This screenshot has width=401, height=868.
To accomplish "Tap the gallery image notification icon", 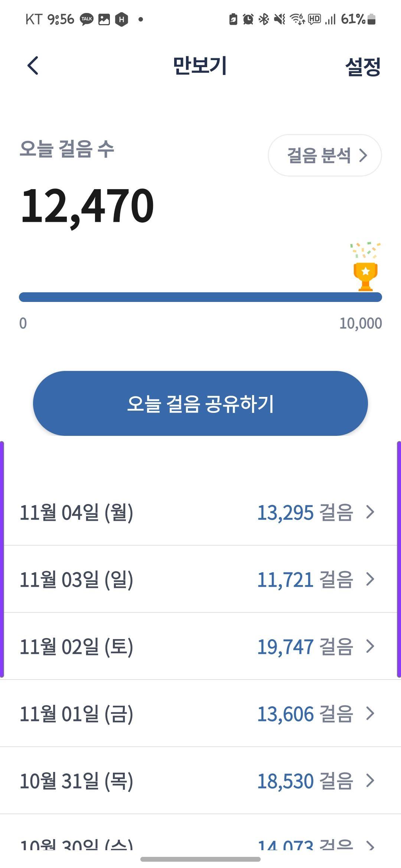I will coord(104,19).
